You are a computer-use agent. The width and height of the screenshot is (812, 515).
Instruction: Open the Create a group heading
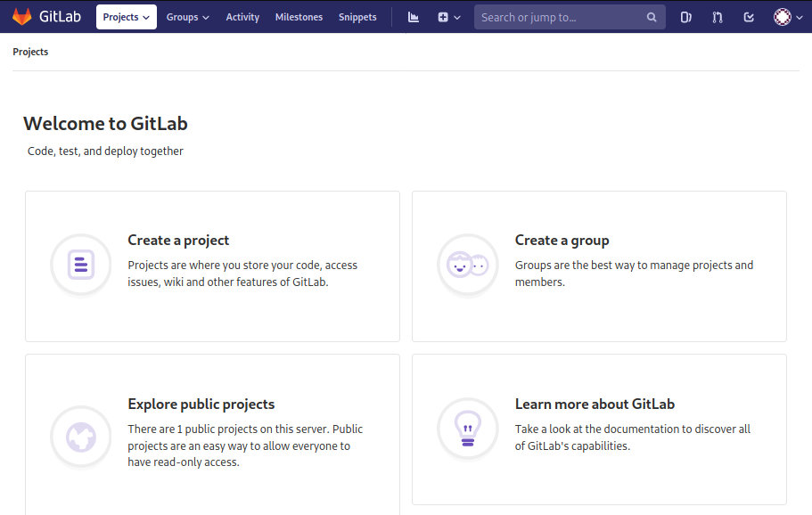point(562,241)
